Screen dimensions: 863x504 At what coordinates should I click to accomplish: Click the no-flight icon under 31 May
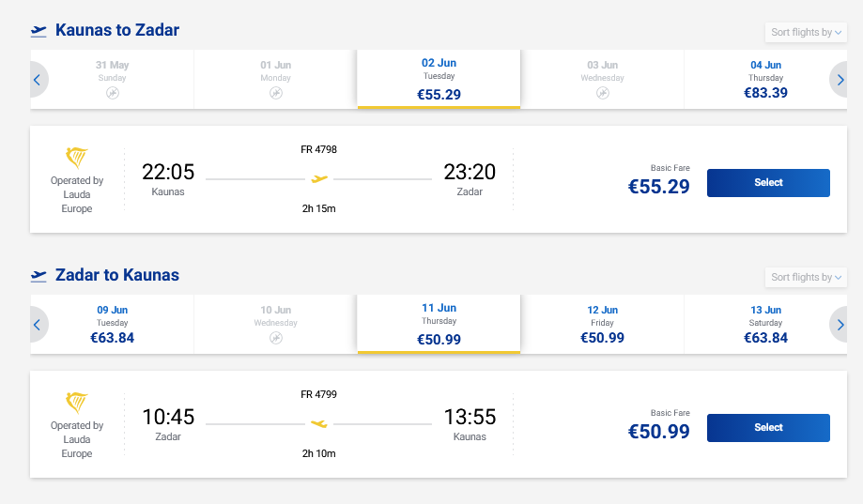pyautogui.click(x=113, y=93)
